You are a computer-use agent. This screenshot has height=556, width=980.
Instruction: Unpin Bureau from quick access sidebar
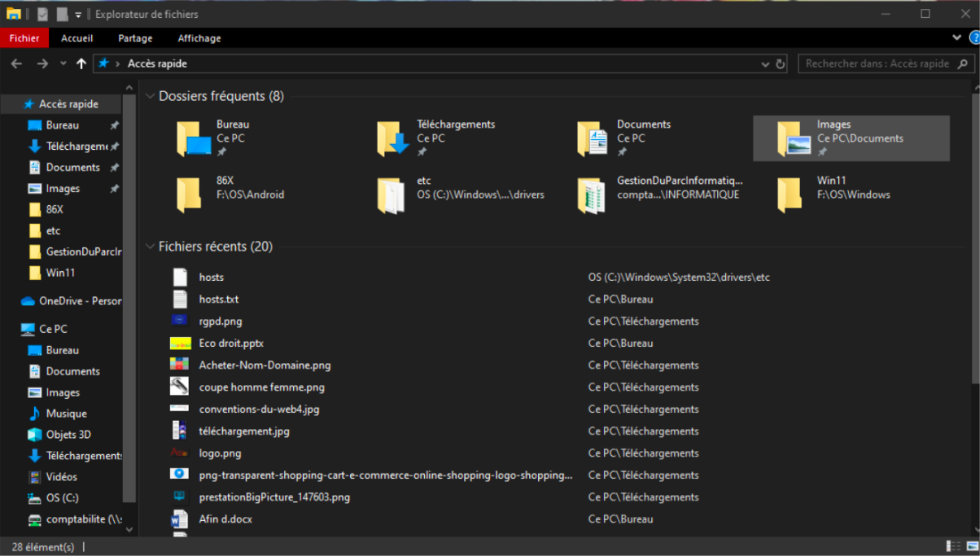tap(114, 125)
